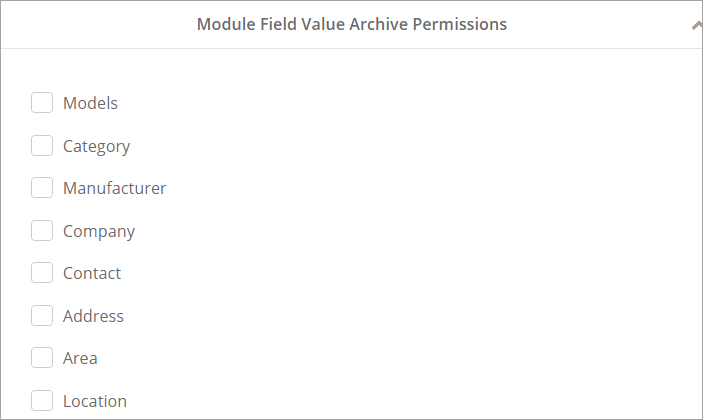
Task: Collapse the Module Field Value Archive Permissions panel
Action: (696, 26)
